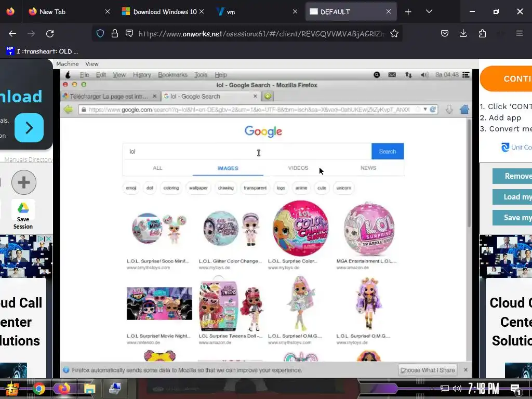Select the emoji filter chip
The image size is (532, 399).
[x=131, y=188]
